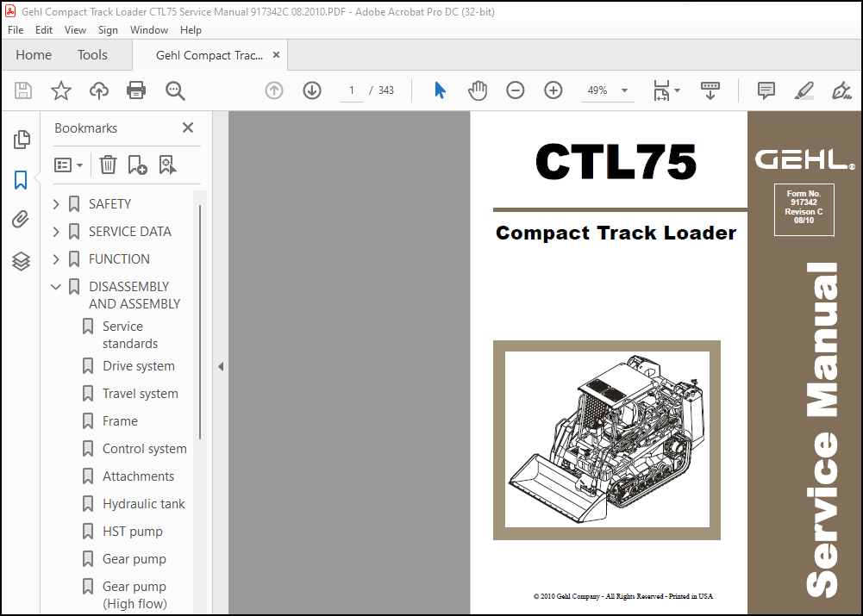Open the Window menu
The width and height of the screenshot is (863, 616).
click(148, 29)
